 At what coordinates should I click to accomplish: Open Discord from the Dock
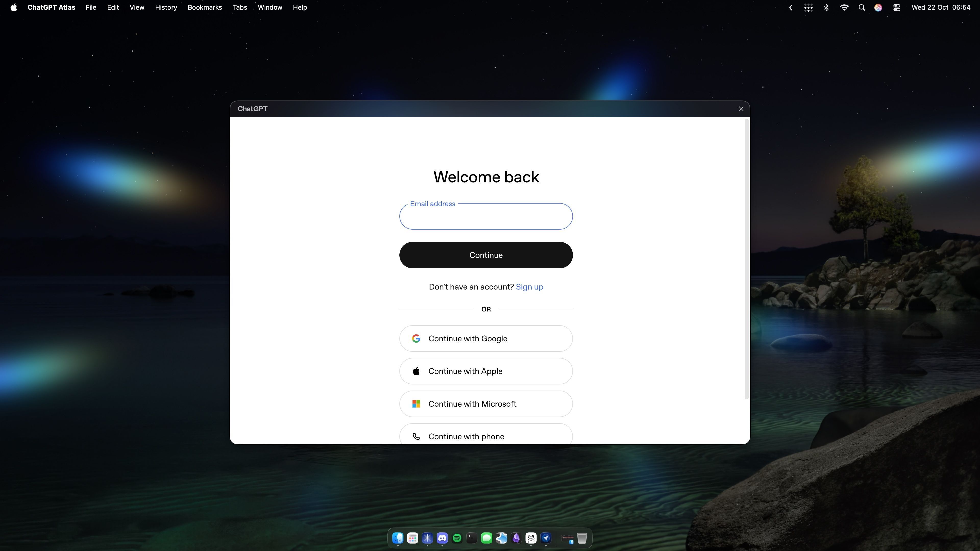click(442, 538)
